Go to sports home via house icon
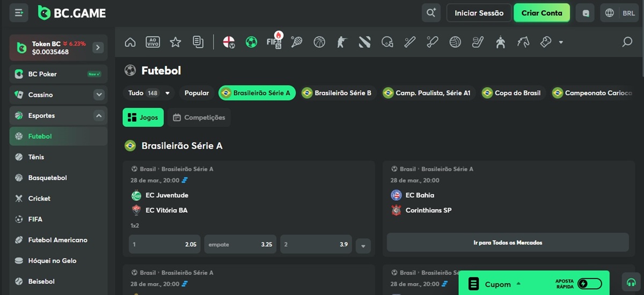The image size is (644, 295). [x=130, y=42]
